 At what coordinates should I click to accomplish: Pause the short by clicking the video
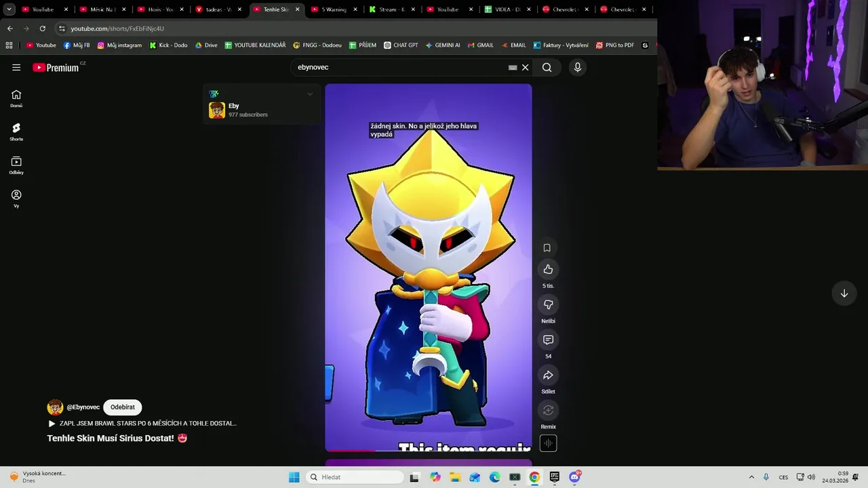[x=429, y=268]
